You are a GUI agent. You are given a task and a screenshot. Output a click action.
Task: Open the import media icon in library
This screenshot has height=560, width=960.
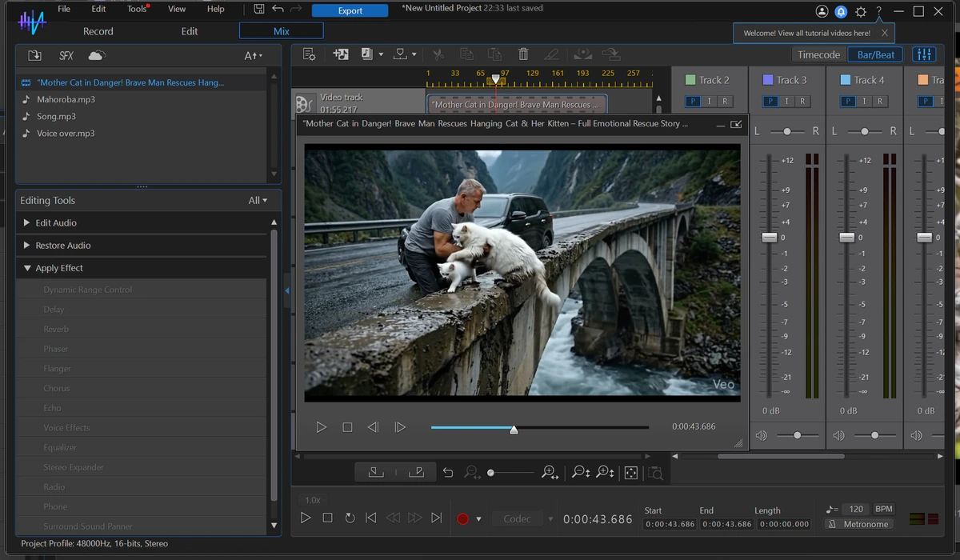pos(34,55)
